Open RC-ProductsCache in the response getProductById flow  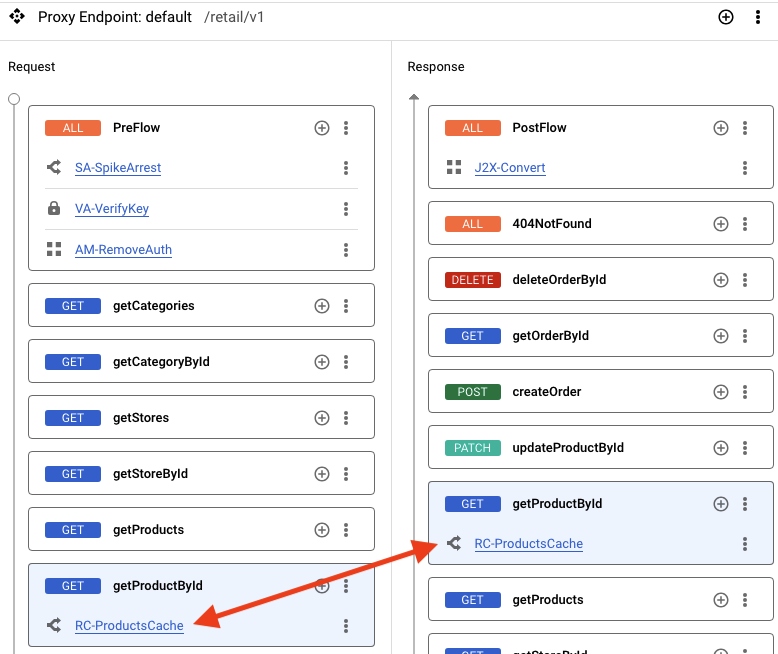pyautogui.click(x=528, y=544)
